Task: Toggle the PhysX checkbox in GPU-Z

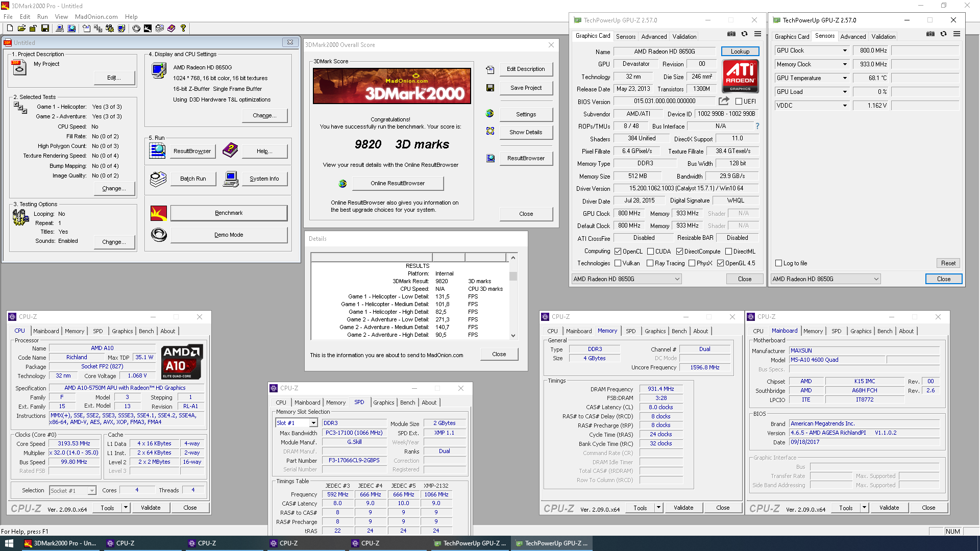Action: coord(692,263)
